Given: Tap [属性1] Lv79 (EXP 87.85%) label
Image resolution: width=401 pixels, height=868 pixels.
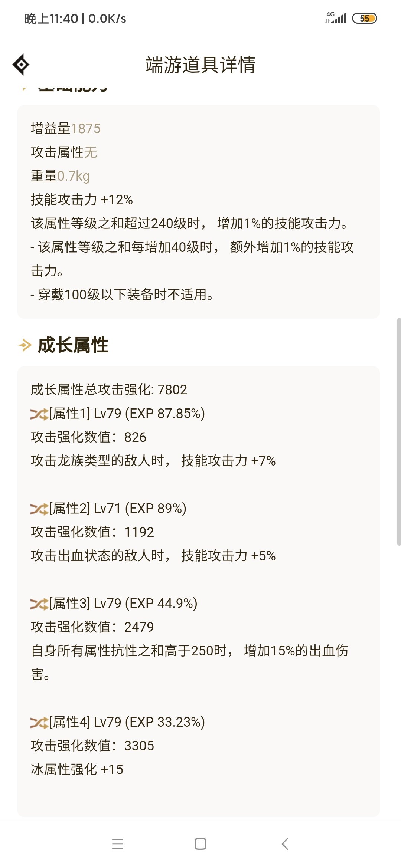Looking at the screenshot, I should click(127, 414).
